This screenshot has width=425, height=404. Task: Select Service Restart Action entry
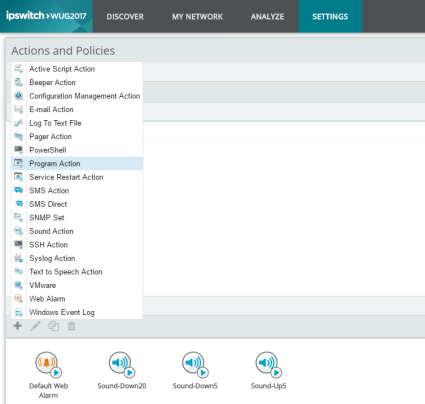[77, 177]
